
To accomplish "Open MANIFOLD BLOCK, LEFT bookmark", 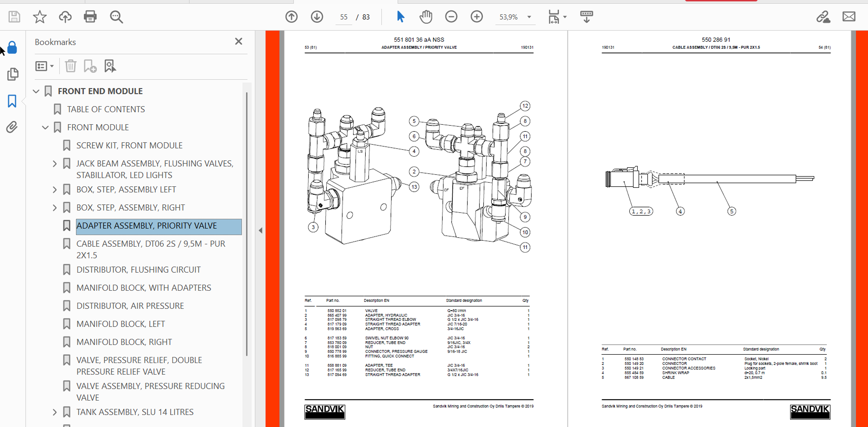I will [120, 324].
